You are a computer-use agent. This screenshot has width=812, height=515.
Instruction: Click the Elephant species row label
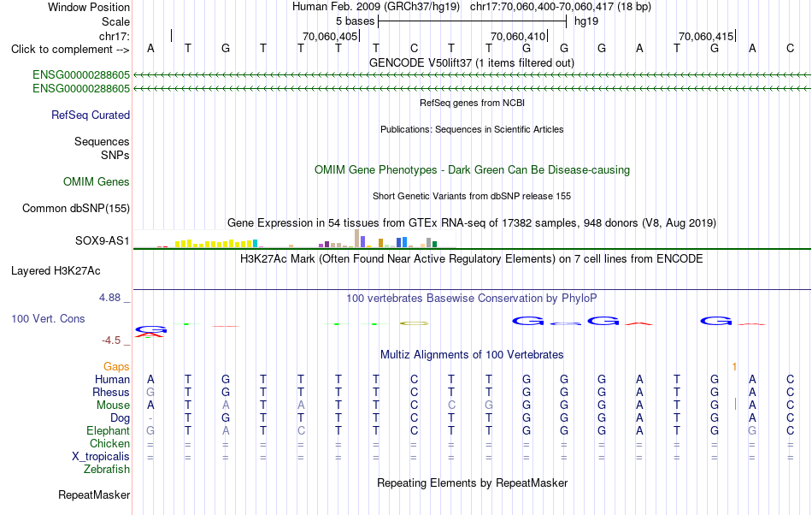108,430
